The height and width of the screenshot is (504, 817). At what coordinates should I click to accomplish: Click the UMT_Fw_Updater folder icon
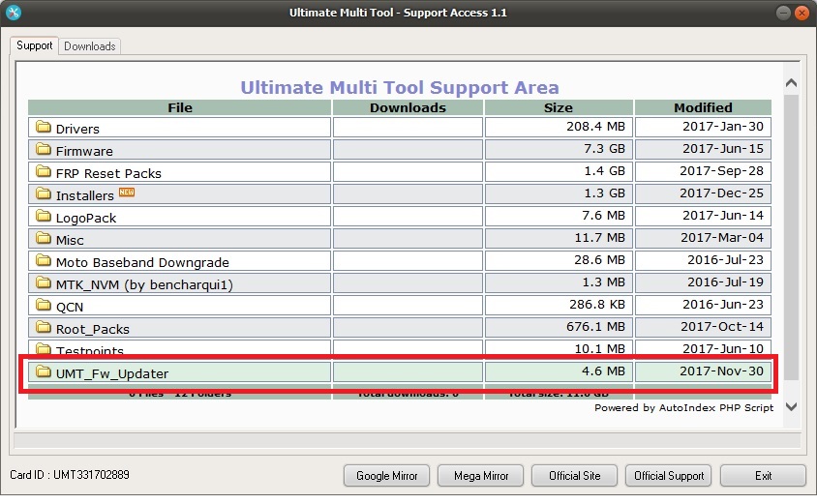44,371
